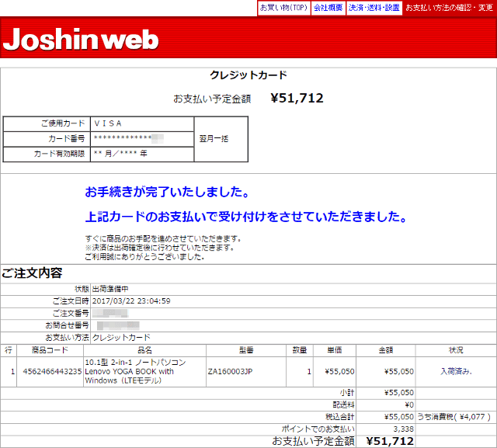Click the VISA card type cell
This screenshot has width=497, height=448.
142,123
